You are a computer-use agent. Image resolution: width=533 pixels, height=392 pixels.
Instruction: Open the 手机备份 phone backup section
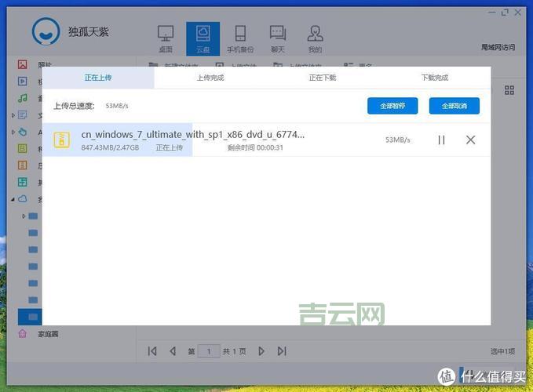coord(240,39)
